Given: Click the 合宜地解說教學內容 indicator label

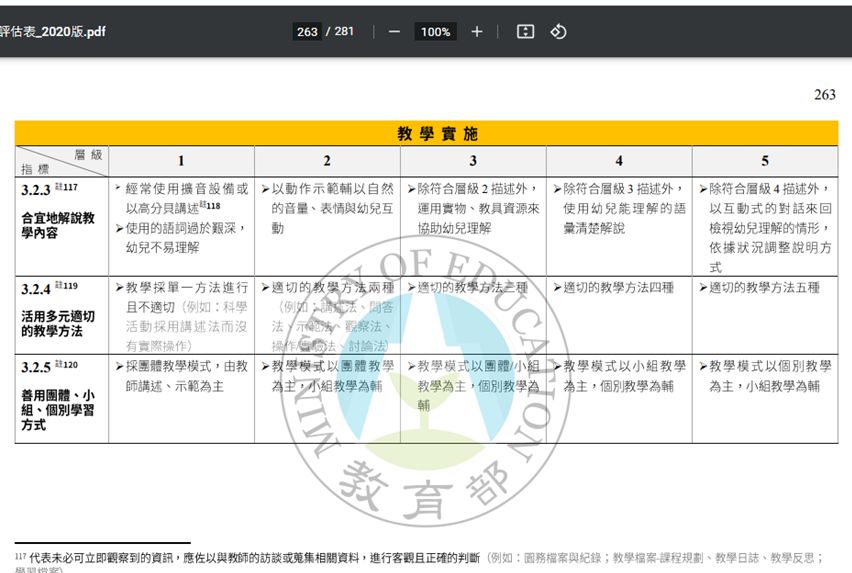Looking at the screenshot, I should click(x=58, y=225).
